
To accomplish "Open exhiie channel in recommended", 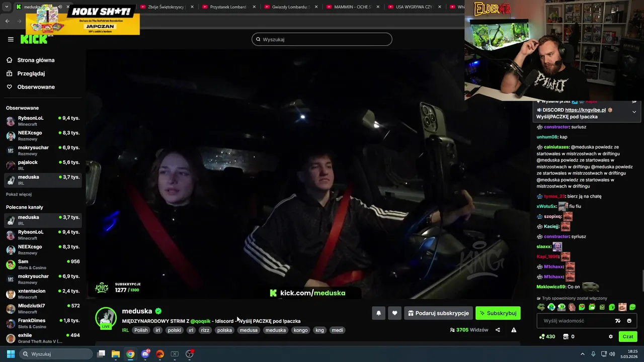I will pos(43,338).
